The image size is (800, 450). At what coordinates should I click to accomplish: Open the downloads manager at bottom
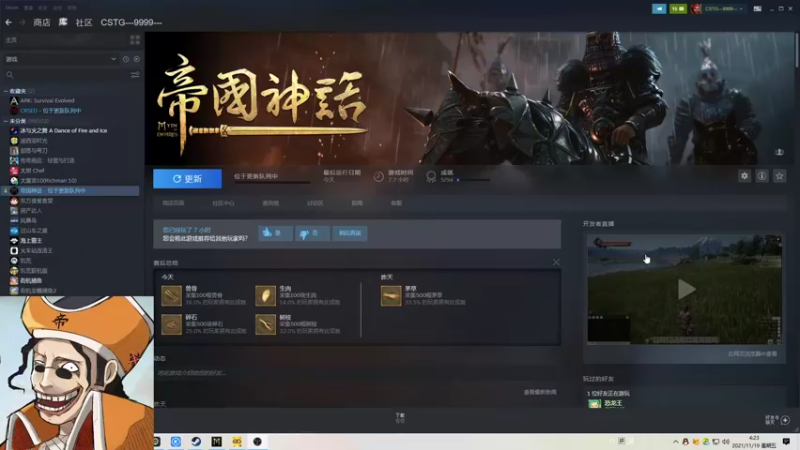400,418
